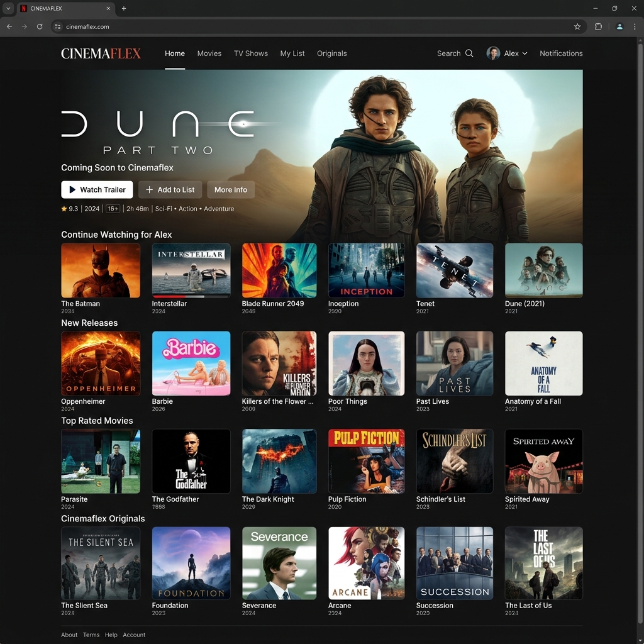Image resolution: width=644 pixels, height=644 pixels.
Task: View site information icon in address bar
Action: [57, 26]
